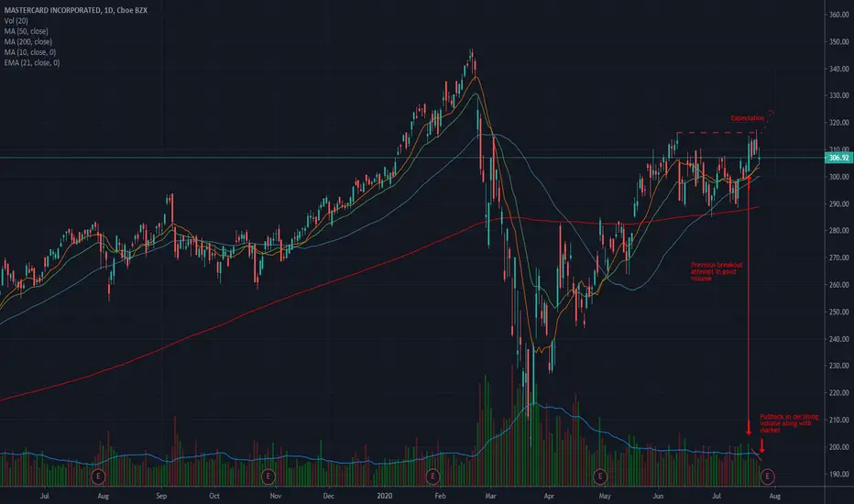Screen dimensions: 854x504
Task: Select the red Expectation annotation text
Action: (x=748, y=118)
